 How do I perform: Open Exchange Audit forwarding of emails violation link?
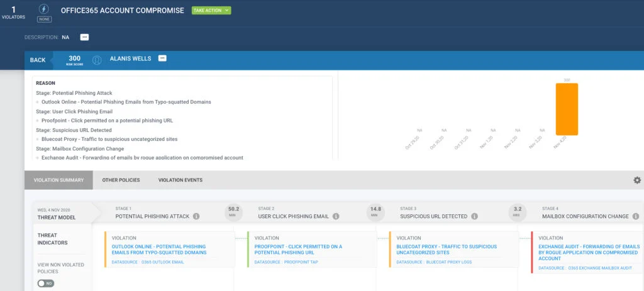tap(589, 252)
